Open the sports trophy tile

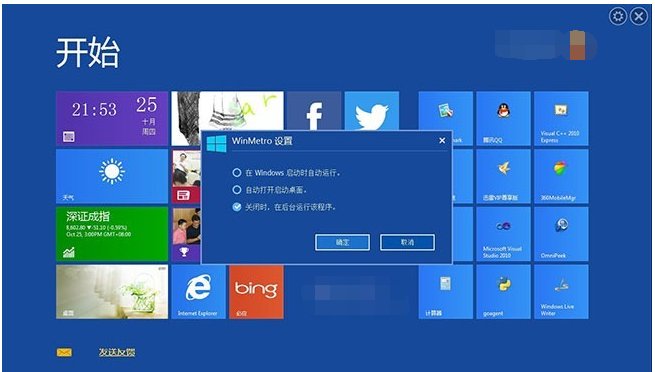pyautogui.click(x=186, y=234)
